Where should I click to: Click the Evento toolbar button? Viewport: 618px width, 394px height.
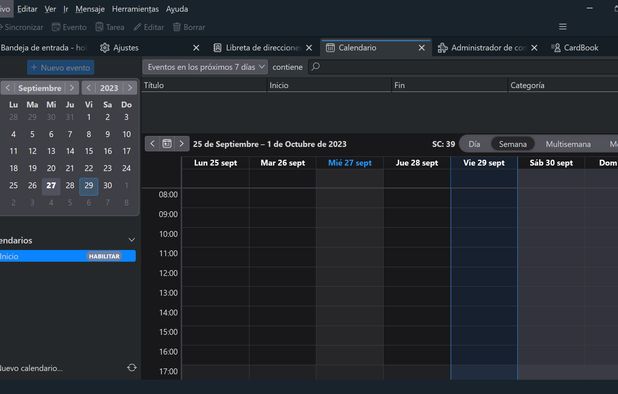69,27
